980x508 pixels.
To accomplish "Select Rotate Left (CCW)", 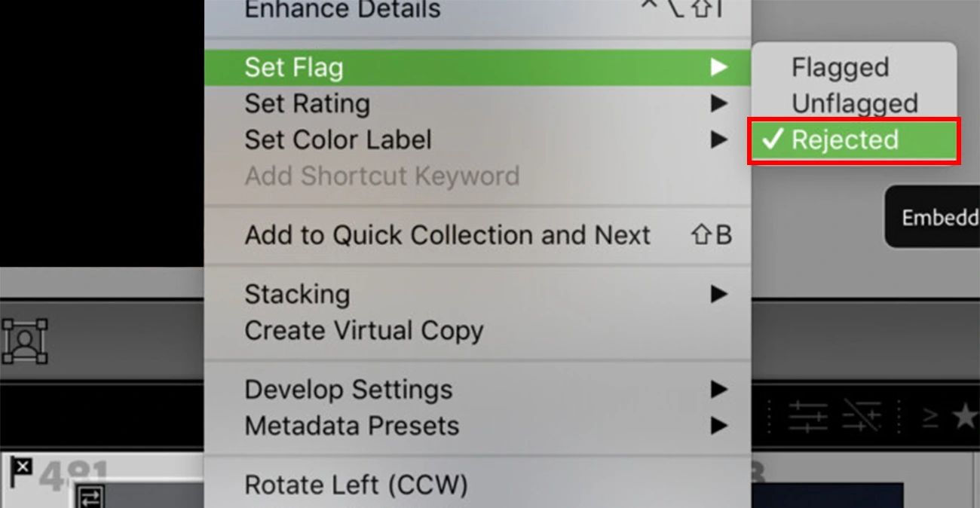I will click(x=356, y=484).
